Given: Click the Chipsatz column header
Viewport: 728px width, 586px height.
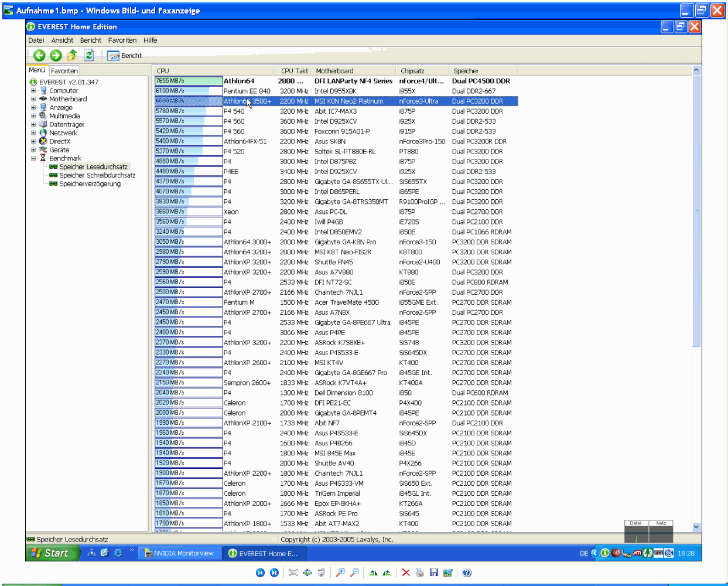Looking at the screenshot, I should pos(422,71).
